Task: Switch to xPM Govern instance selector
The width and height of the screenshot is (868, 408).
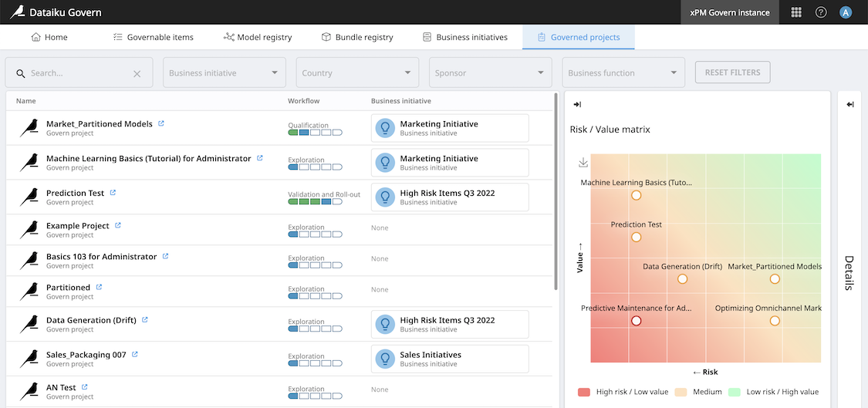Action: click(x=730, y=12)
